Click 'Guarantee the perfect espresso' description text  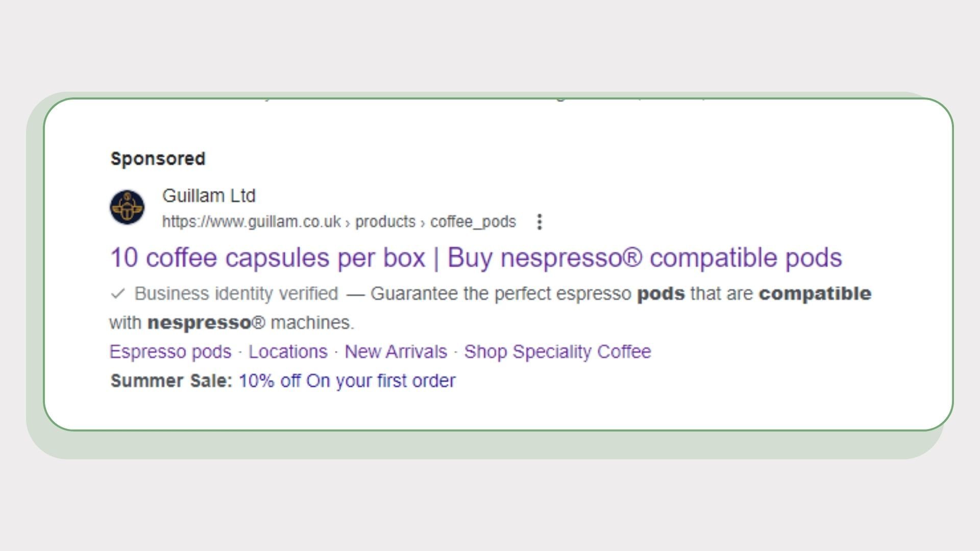(500, 294)
